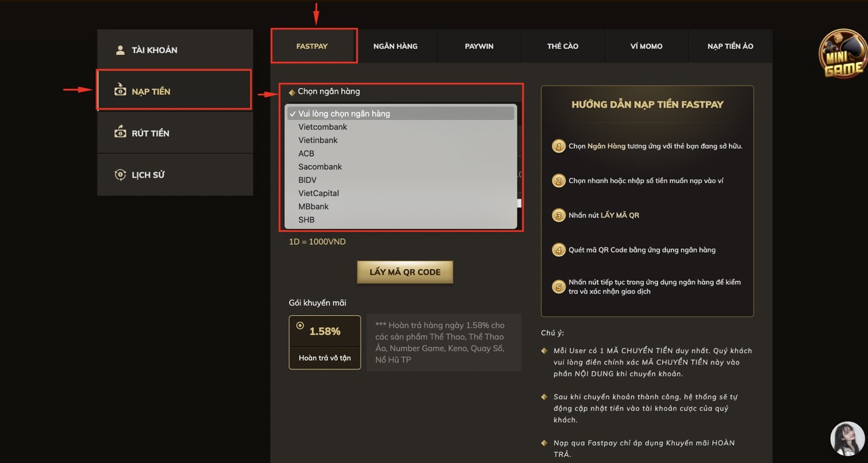Pick BIDV from the bank options
The image size is (868, 463).
point(401,180)
